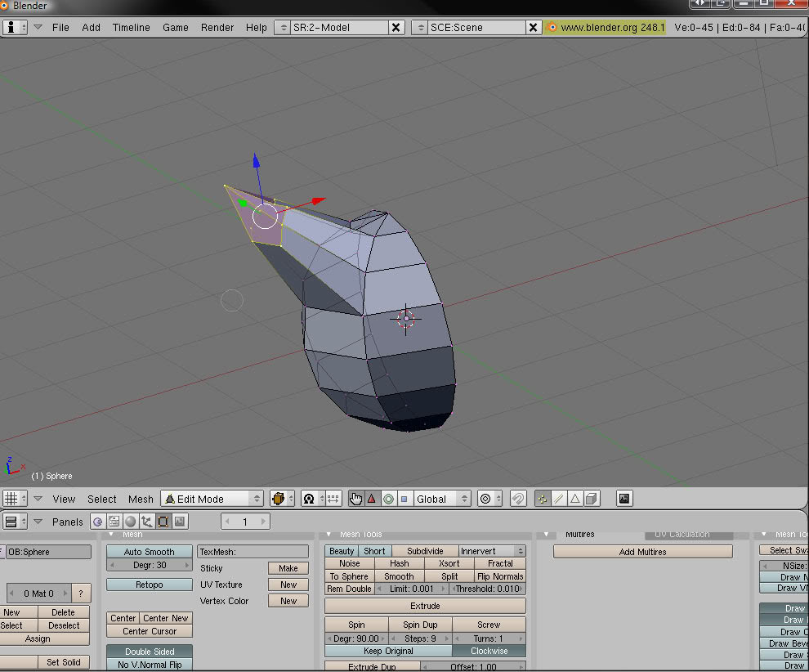Adjust the Degr: 90.00 spin slider

pos(357,638)
